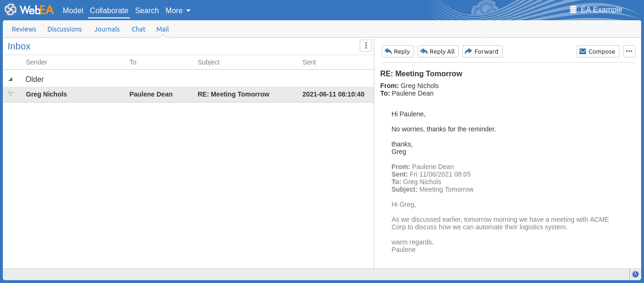Screen dimensions: 644x283
Task: Switch to the Discussions tab
Action: pos(65,29)
